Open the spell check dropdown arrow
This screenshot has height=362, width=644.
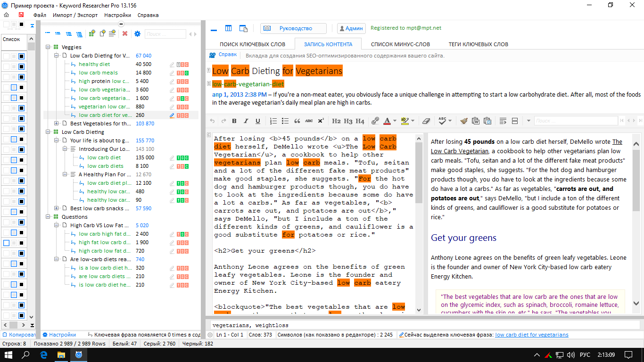450,121
